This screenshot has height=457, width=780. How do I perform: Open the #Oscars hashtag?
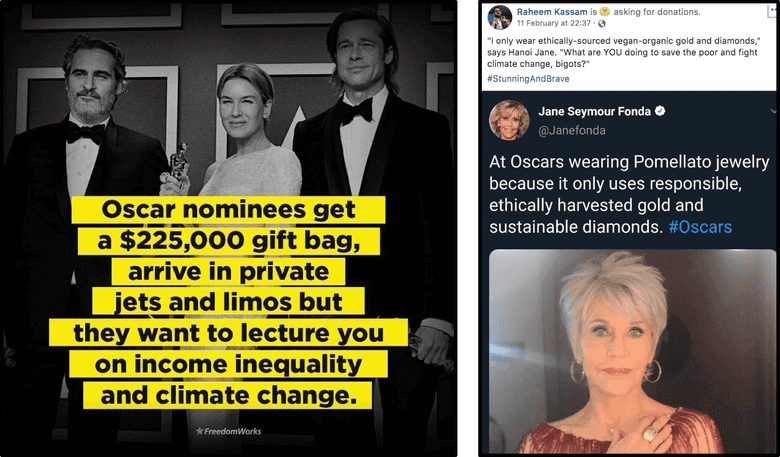click(700, 227)
